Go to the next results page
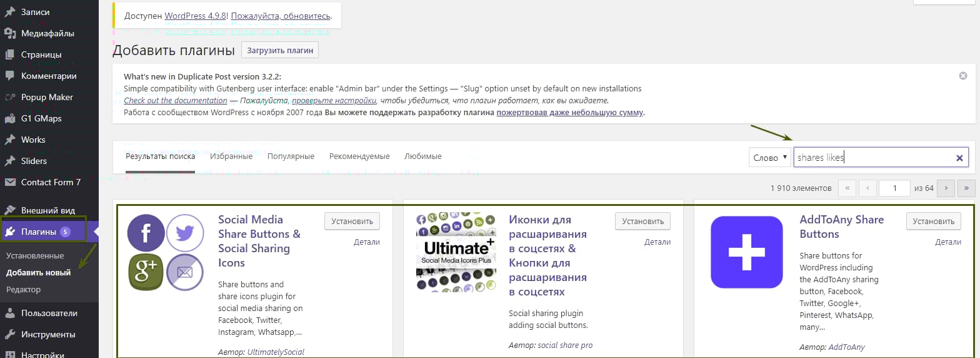 pyautogui.click(x=946, y=188)
